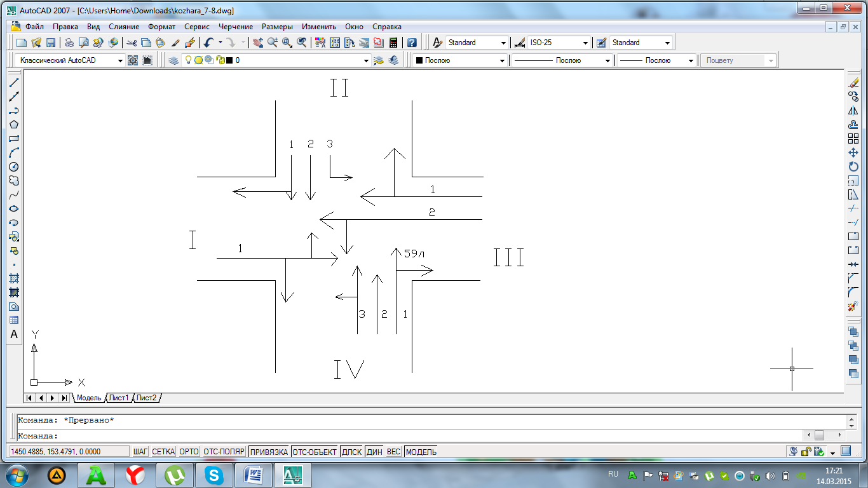Expand the undo history dropdown arrow
868x488 pixels.
(x=220, y=43)
